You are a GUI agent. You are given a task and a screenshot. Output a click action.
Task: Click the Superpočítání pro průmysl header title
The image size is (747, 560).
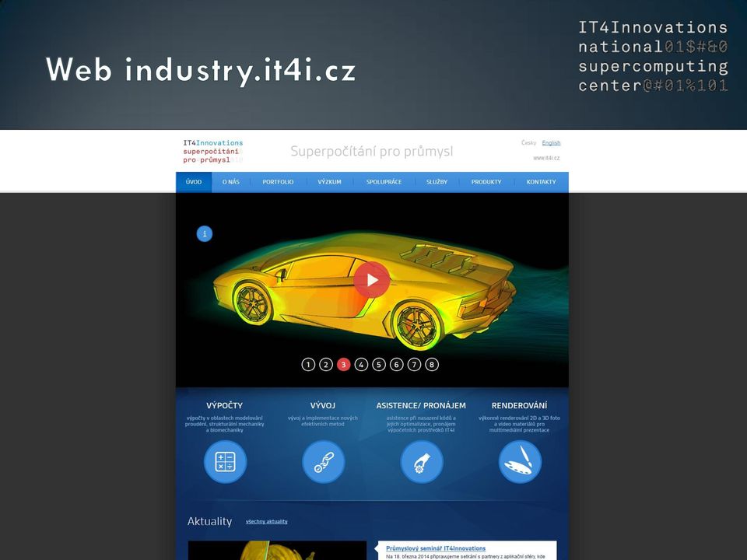pos(372,152)
